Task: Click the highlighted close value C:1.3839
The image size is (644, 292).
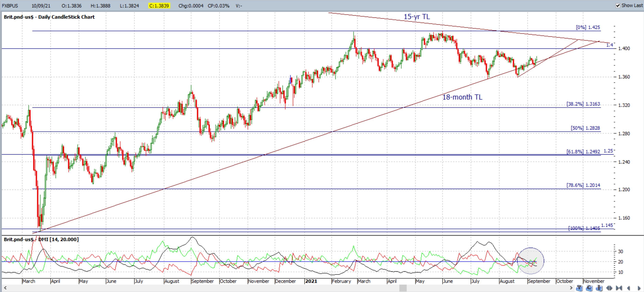Action: tap(159, 6)
